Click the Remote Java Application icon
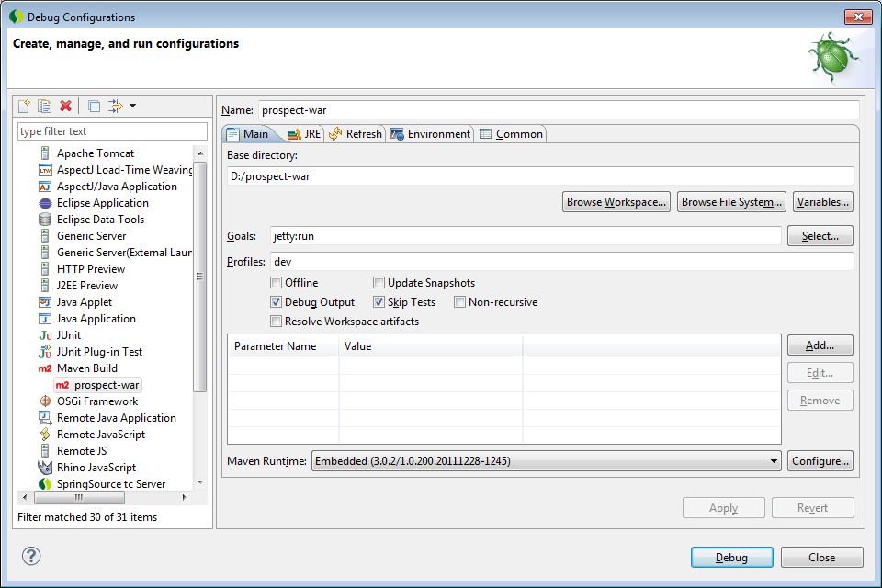Image resolution: width=882 pixels, height=588 pixels. click(45, 417)
